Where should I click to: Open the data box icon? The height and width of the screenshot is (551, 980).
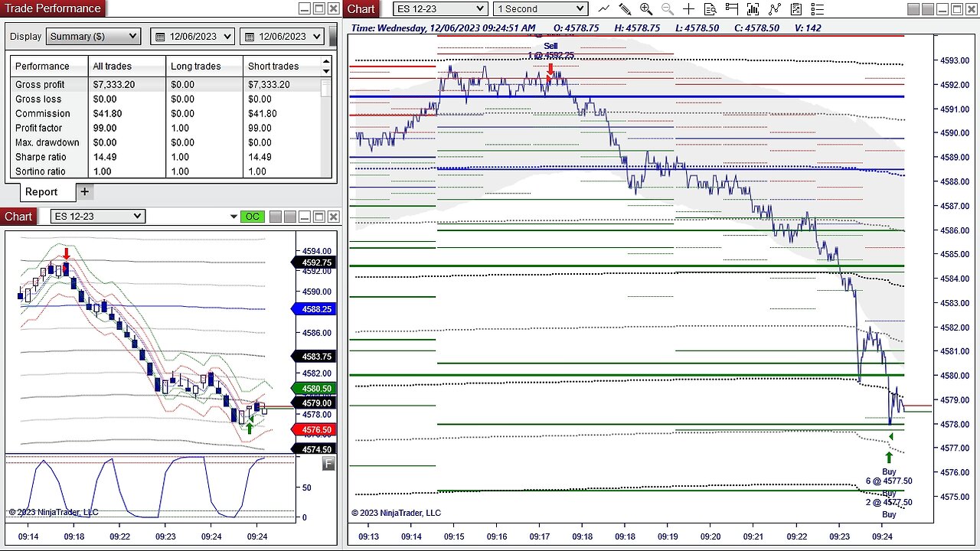click(x=710, y=9)
